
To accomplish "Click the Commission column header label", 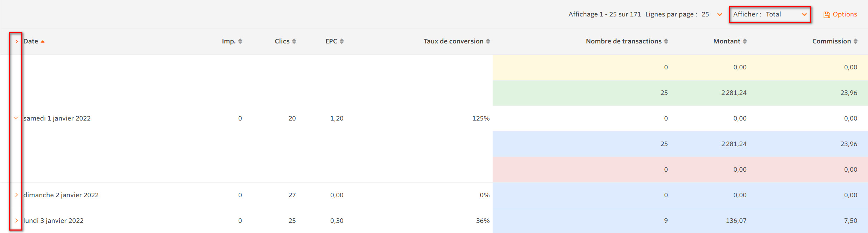I will (831, 41).
